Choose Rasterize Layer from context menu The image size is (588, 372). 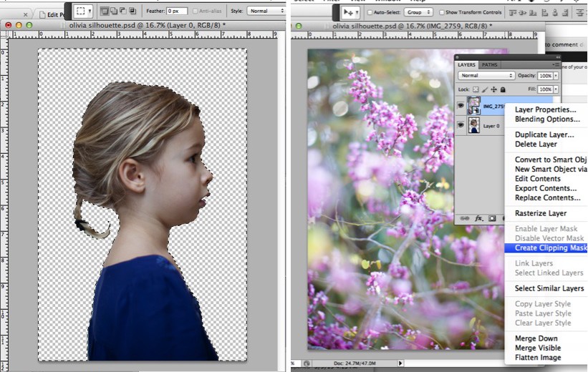[541, 213]
